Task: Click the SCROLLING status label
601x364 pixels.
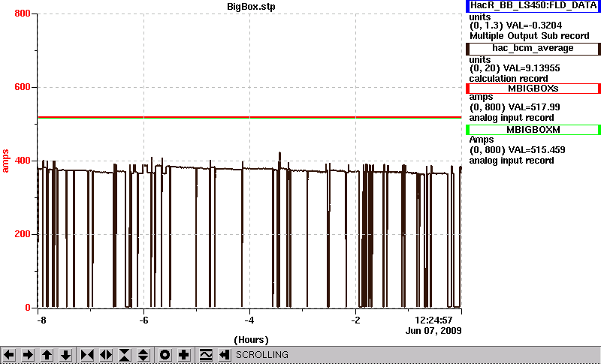Action: point(261,355)
